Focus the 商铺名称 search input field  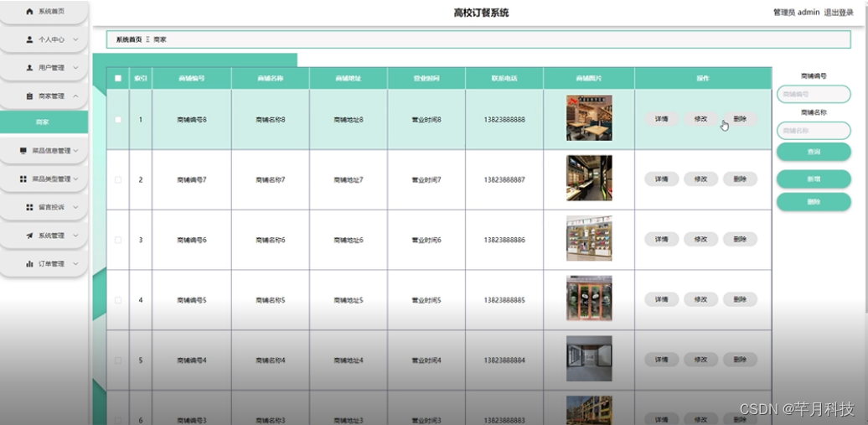point(814,131)
